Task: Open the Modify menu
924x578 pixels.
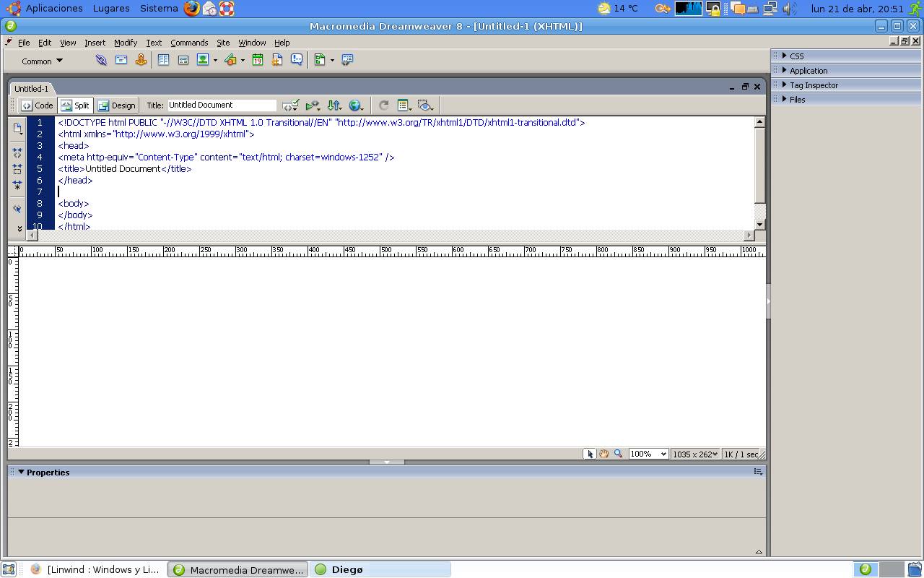Action: (126, 43)
